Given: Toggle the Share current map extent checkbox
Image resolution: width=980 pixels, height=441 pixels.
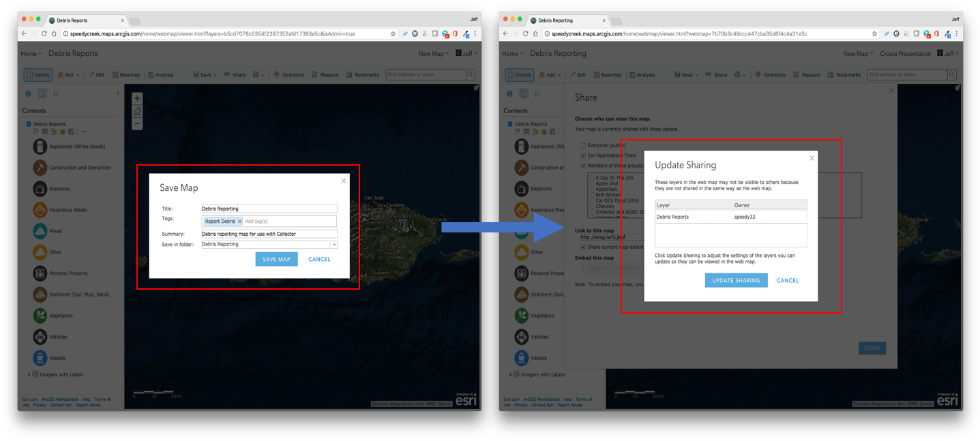Looking at the screenshot, I should tap(583, 247).
